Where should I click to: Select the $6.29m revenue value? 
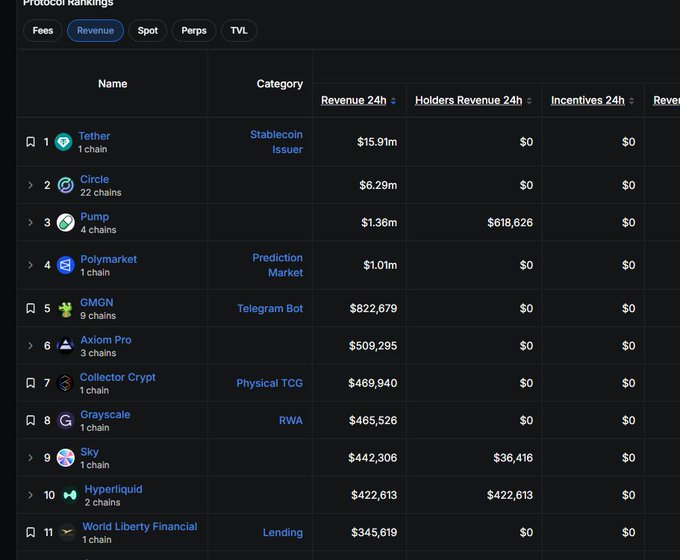click(x=378, y=185)
